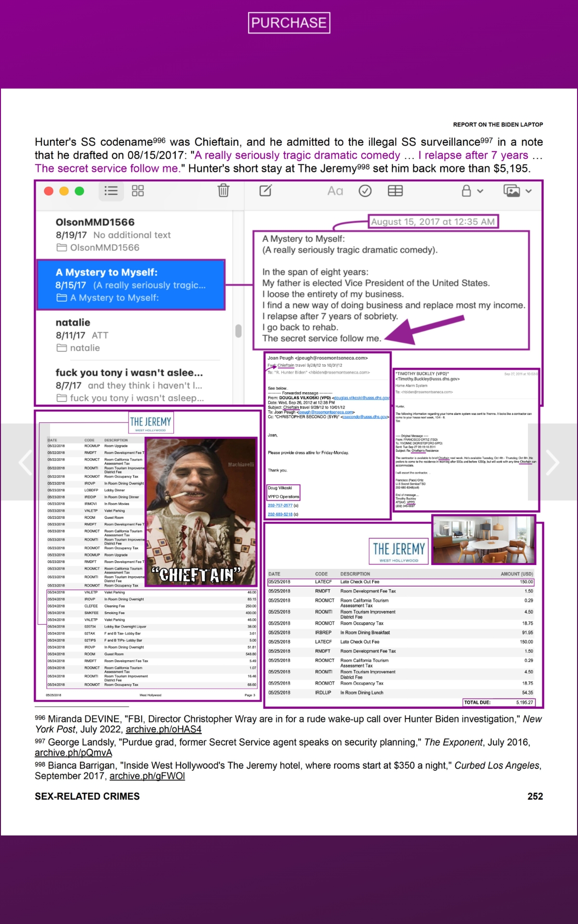
Task: Open the archive.ph/oHAS4 footnote link
Action: [x=163, y=730]
